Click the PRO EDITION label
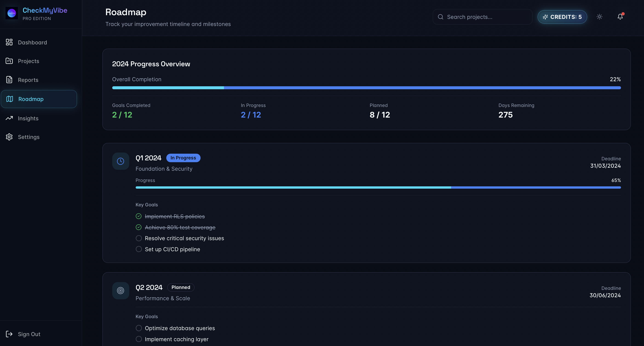The image size is (644, 346). 37,18
